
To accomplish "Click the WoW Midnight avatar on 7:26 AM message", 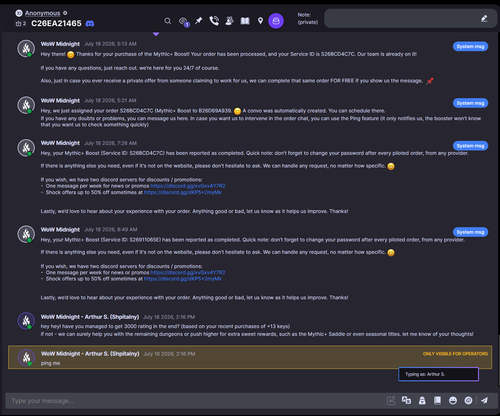I will (x=26, y=147).
